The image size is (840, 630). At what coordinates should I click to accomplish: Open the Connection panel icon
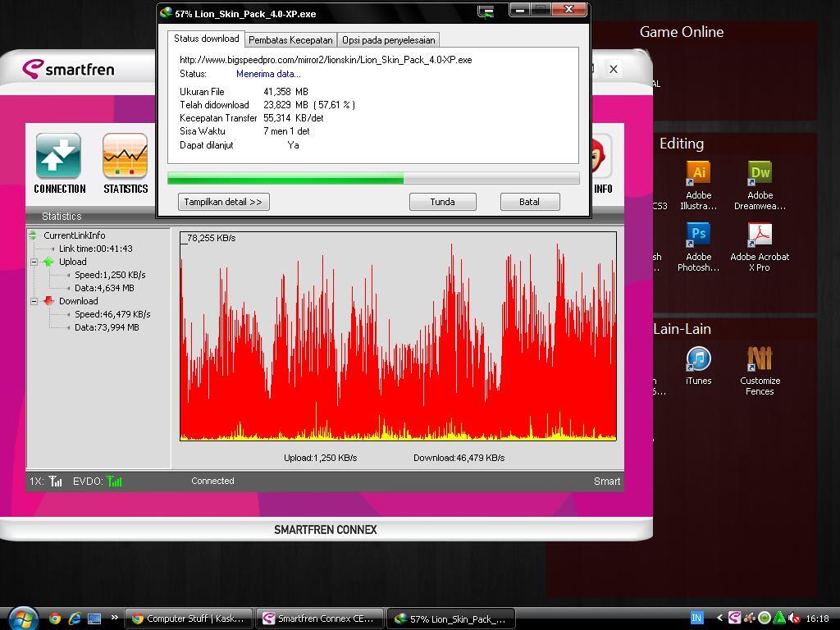coord(58,157)
